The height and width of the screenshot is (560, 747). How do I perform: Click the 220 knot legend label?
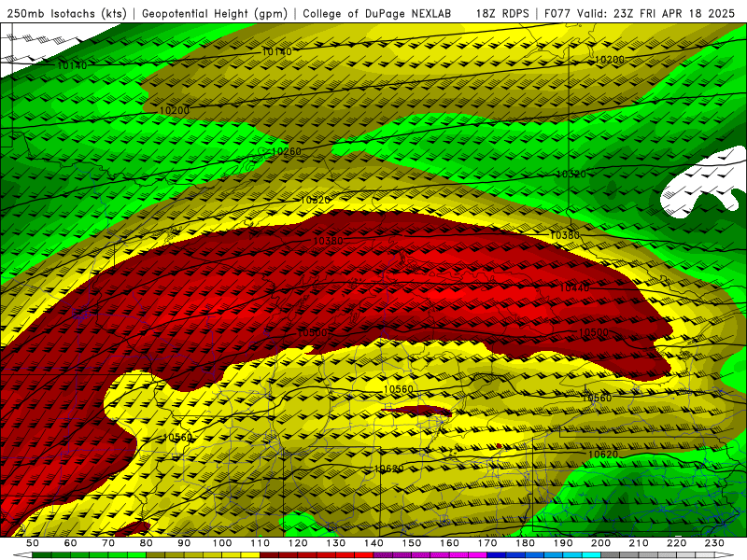(x=676, y=543)
